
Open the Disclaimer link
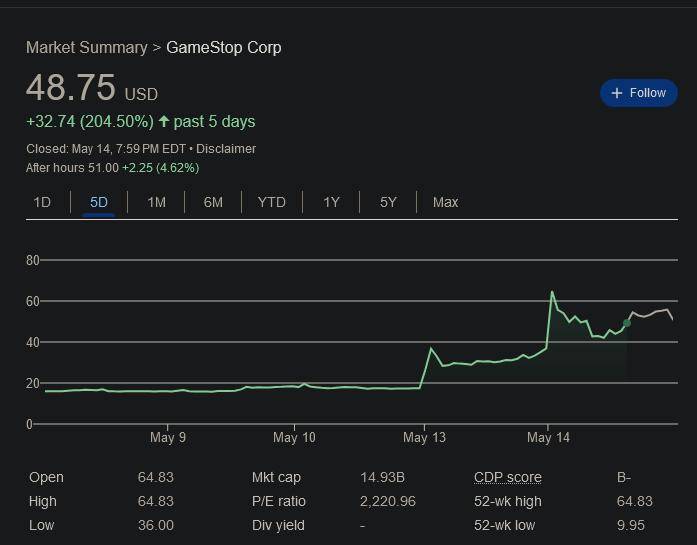coord(226,149)
